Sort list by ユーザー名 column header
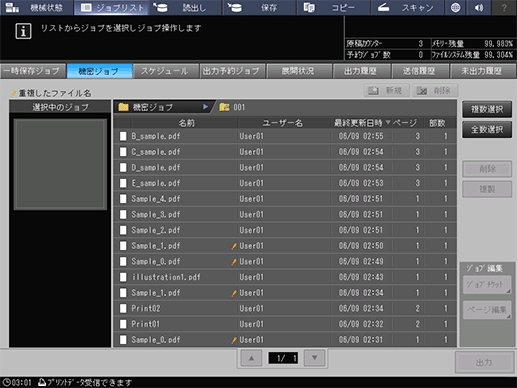 tap(283, 123)
